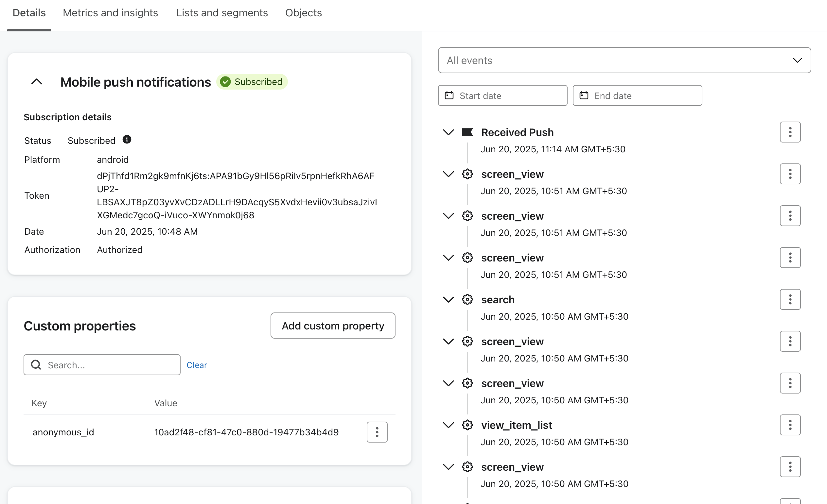Expand the screen_view event directly below search
Screen dimensions: 827x504
coord(449,341)
